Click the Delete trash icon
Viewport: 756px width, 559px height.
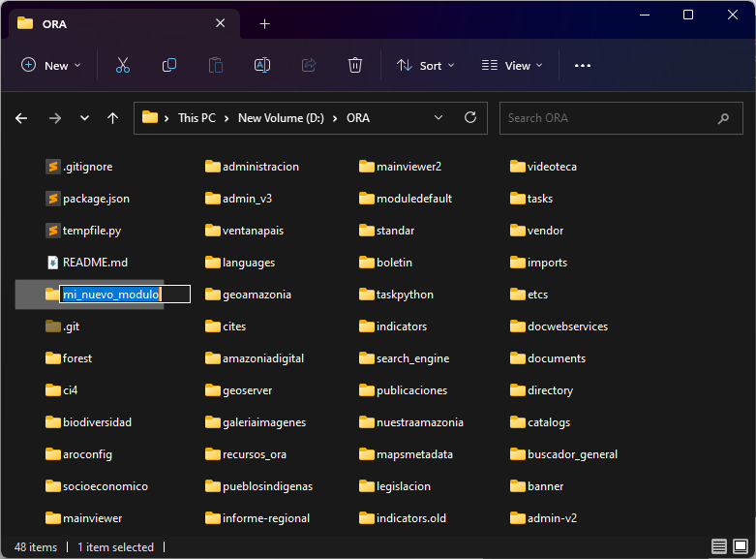(355, 65)
